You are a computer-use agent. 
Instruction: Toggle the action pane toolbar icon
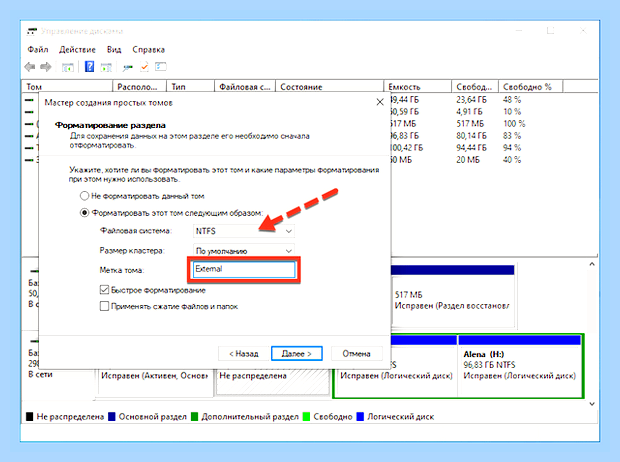tap(106, 67)
